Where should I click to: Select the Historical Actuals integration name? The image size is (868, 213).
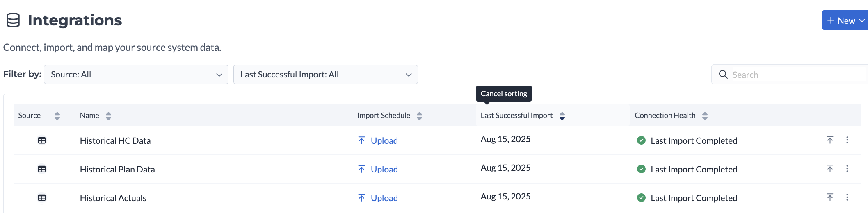(x=113, y=198)
